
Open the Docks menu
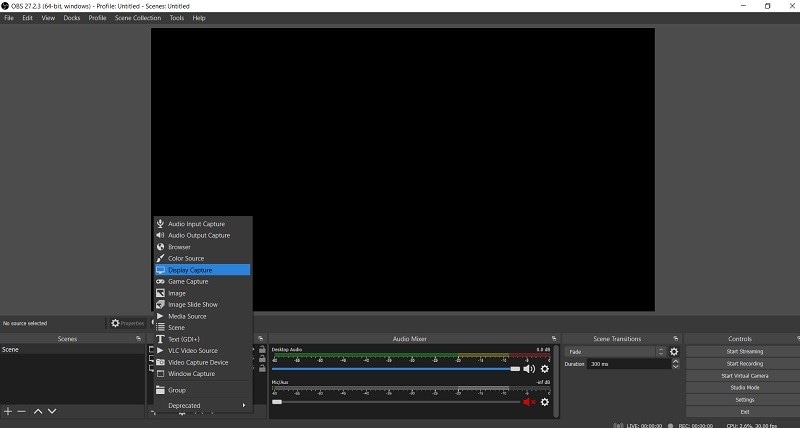click(x=72, y=18)
